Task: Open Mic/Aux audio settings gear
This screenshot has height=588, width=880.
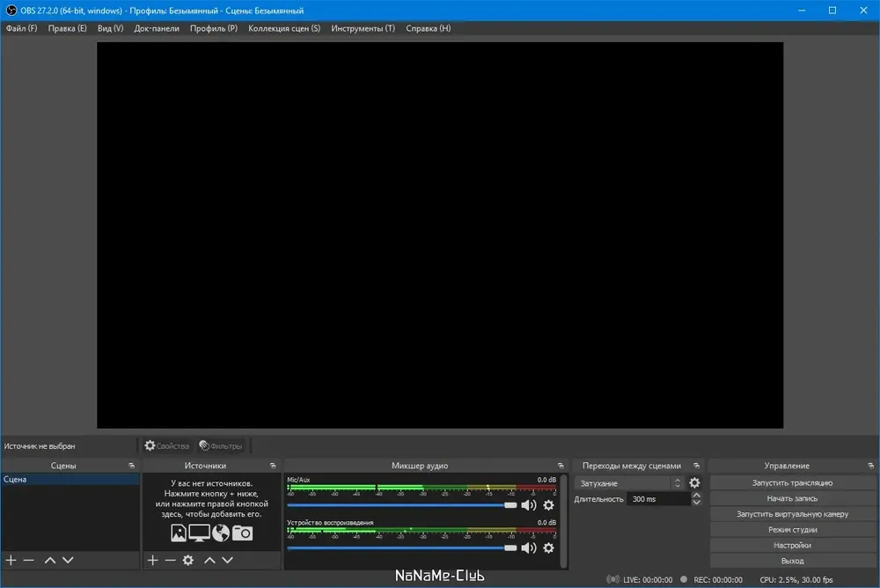Action: 548,505
